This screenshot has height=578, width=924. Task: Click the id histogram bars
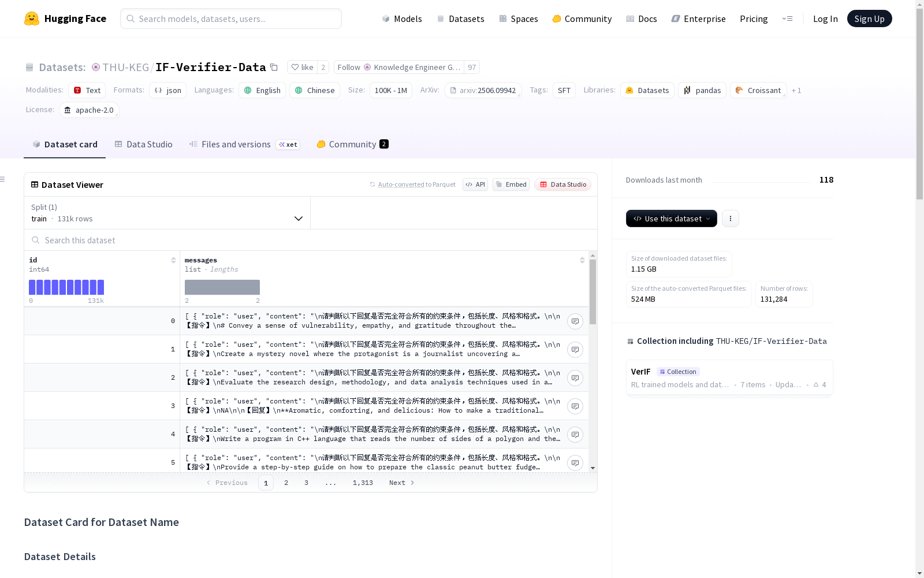(66, 287)
